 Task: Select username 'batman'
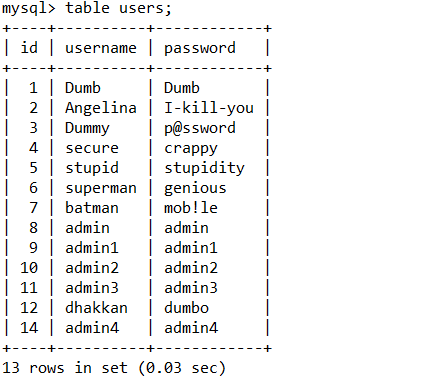click(92, 208)
